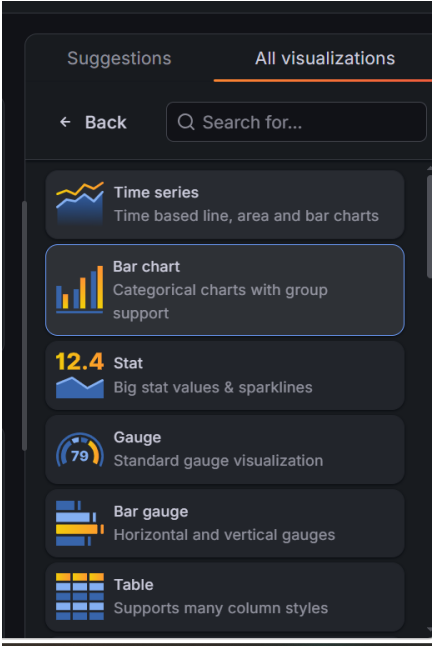Click the Stat 12.4 sparkline icon

80,375
